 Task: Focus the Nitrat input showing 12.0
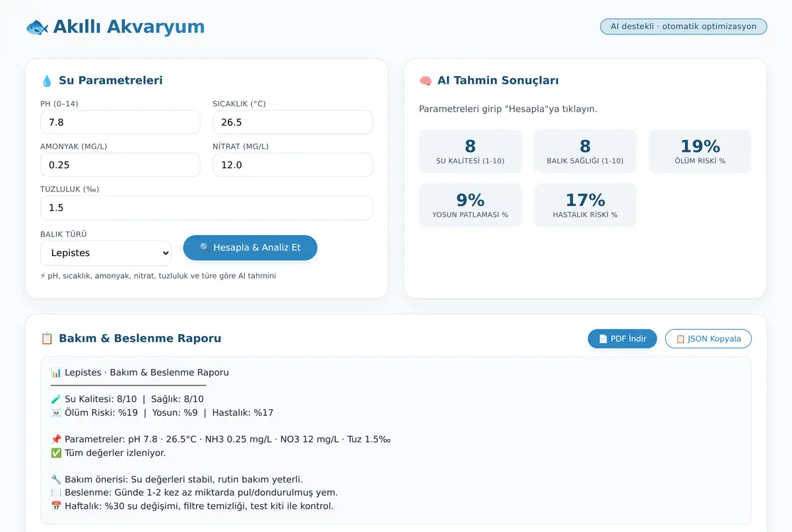pos(292,165)
